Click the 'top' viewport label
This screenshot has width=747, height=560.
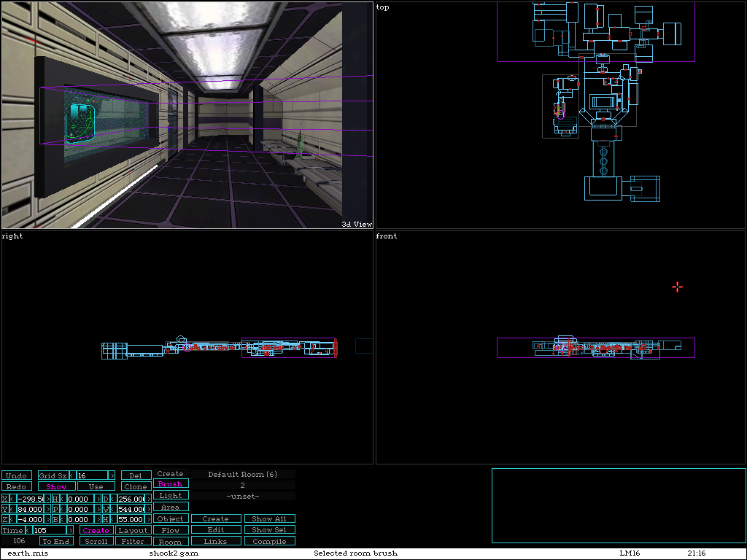tap(382, 7)
